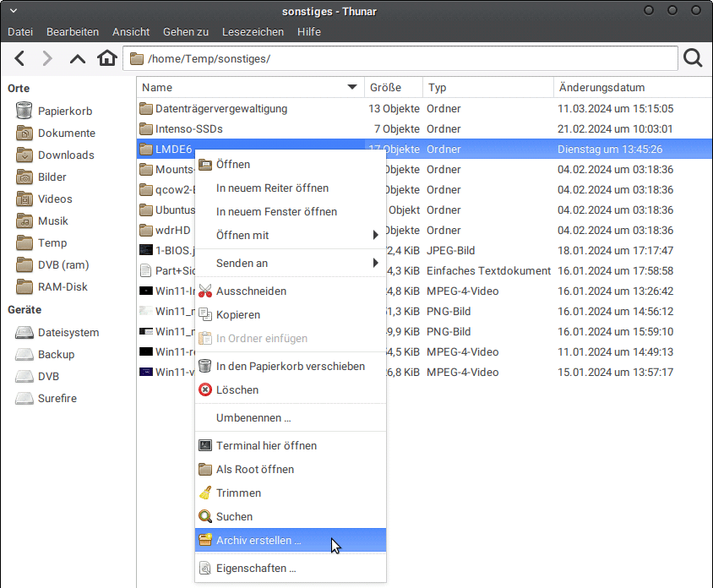Choose Suchen in context menu

point(290,516)
